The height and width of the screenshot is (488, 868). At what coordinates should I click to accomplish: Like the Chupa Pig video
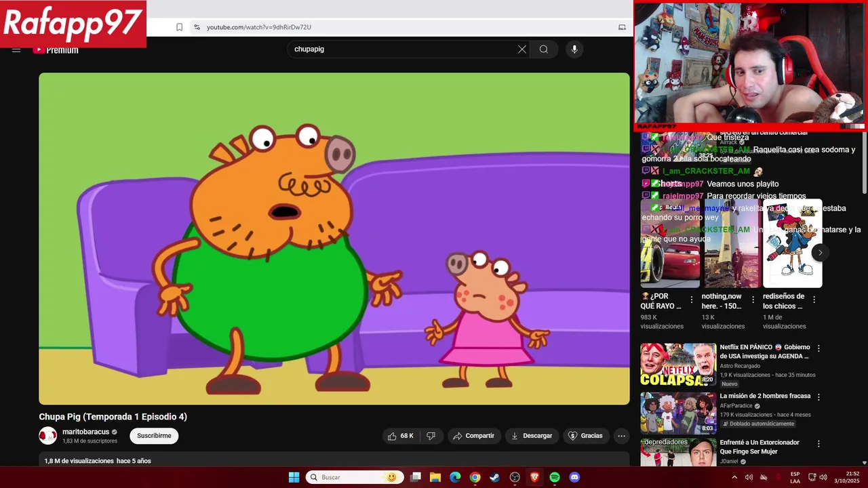coord(401,436)
